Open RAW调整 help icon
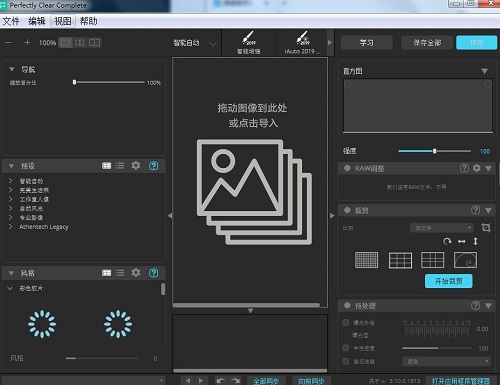This screenshot has width=500, height=385. pos(464,168)
